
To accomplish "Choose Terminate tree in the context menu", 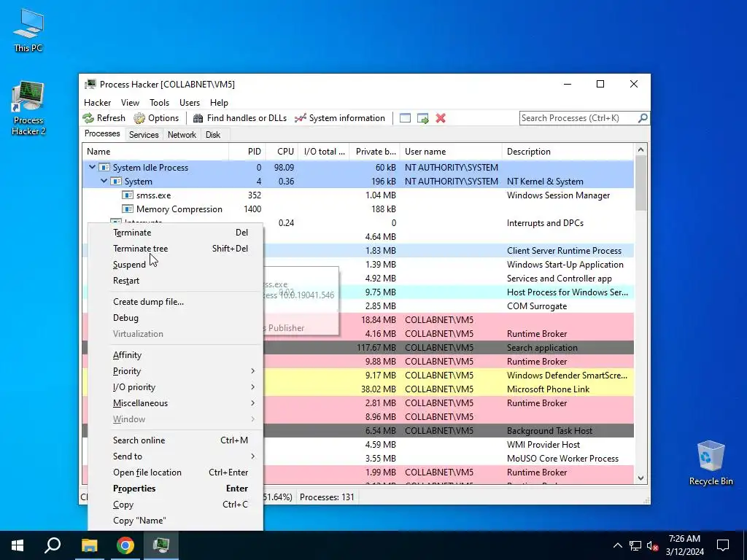I will (x=176, y=249).
